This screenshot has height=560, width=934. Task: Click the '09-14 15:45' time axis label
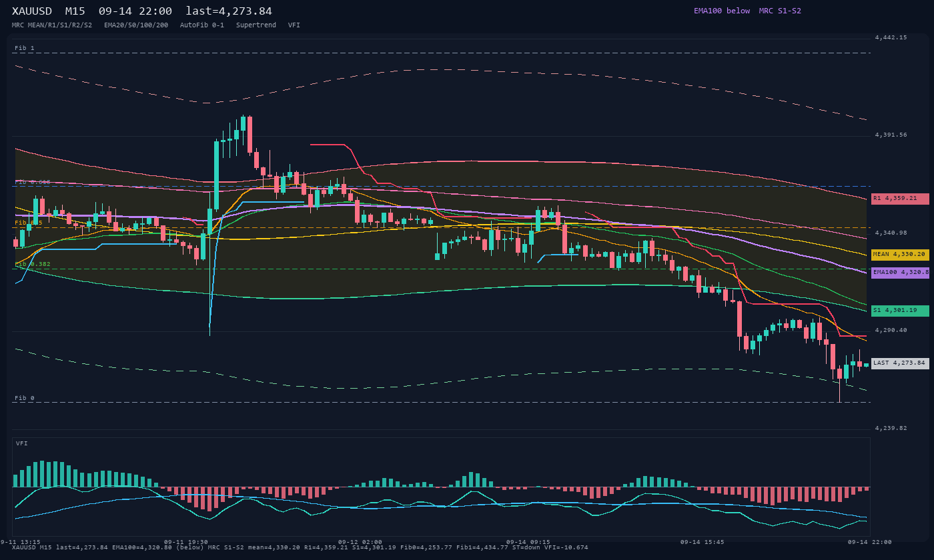(x=703, y=542)
